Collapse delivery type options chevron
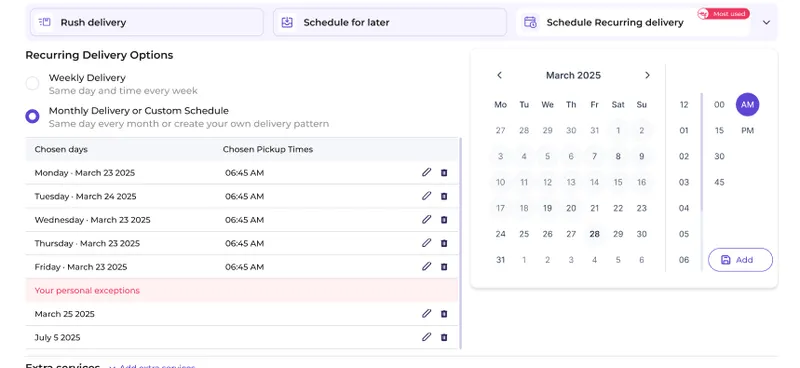This screenshot has height=368, width=800. [x=766, y=22]
